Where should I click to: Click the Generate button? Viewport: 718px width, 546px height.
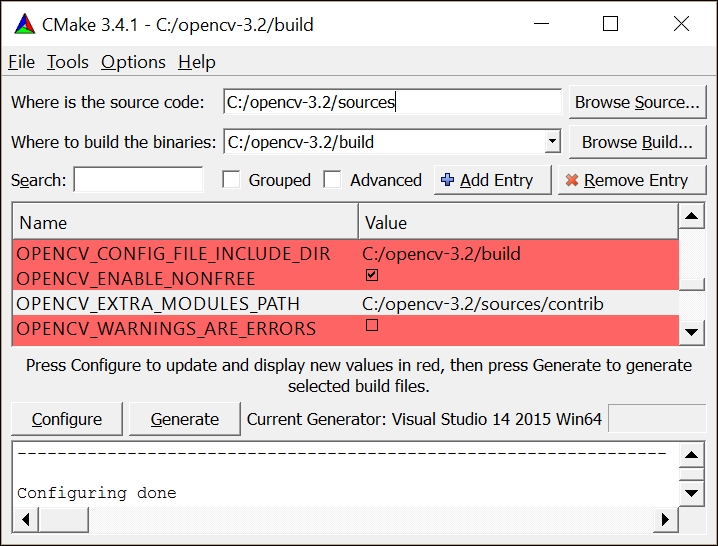185,419
